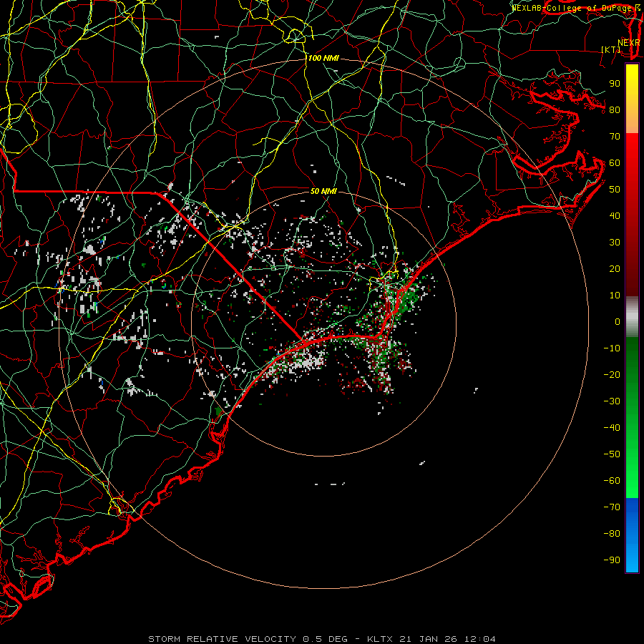Select the 70 value on velocity scale
This screenshot has width=644, height=644.
point(615,137)
